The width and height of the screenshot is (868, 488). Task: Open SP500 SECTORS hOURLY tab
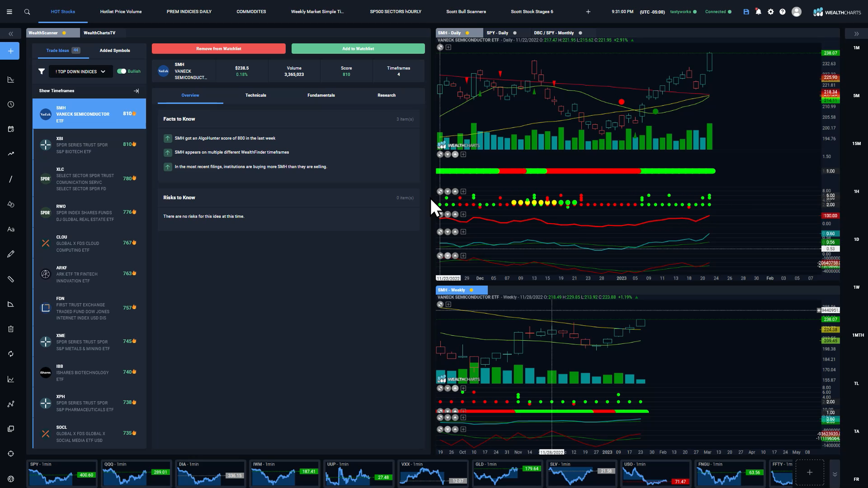point(396,12)
